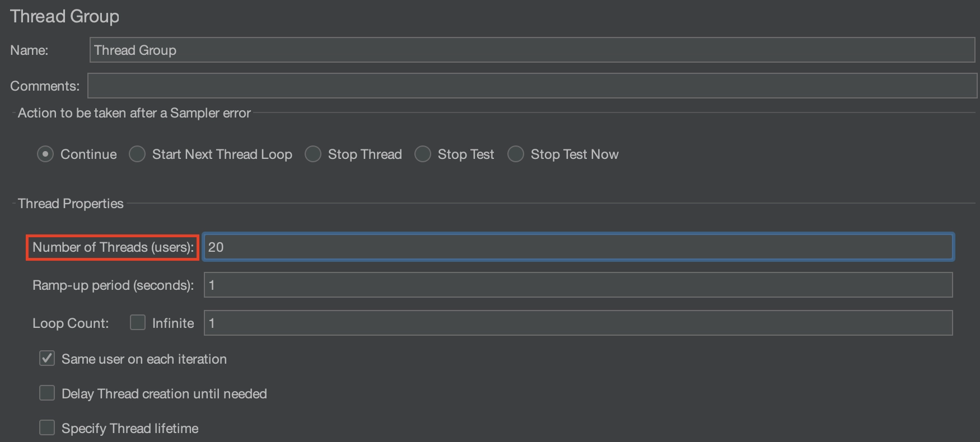Screen dimensions: 980x442
Task: Focus the empty Comments field
Action: (x=532, y=86)
